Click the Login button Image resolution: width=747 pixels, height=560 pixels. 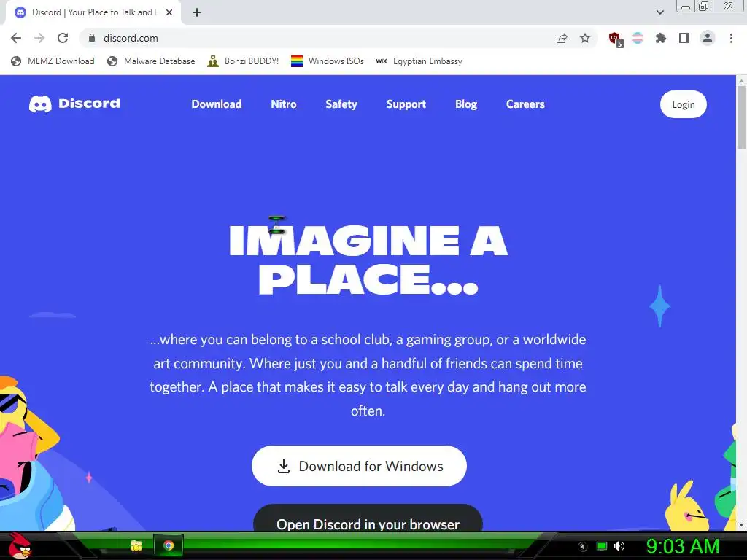683,104
